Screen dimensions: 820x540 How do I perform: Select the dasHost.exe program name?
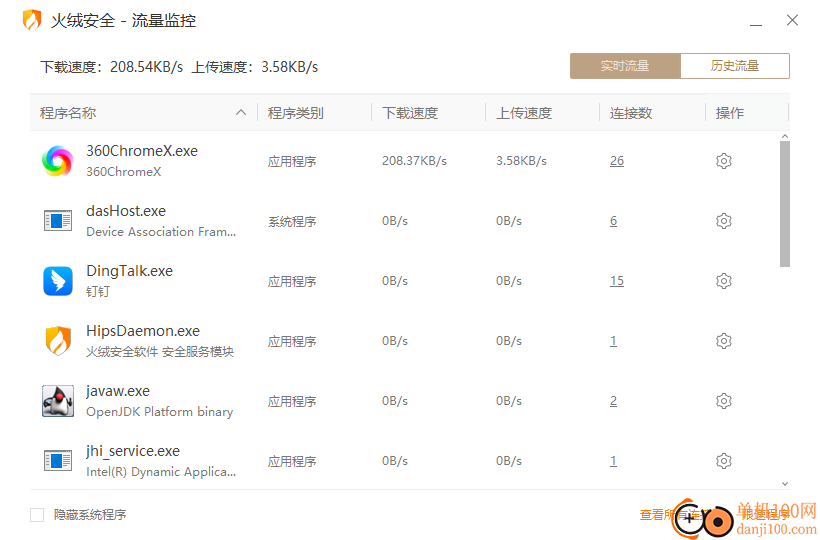[x=126, y=211]
